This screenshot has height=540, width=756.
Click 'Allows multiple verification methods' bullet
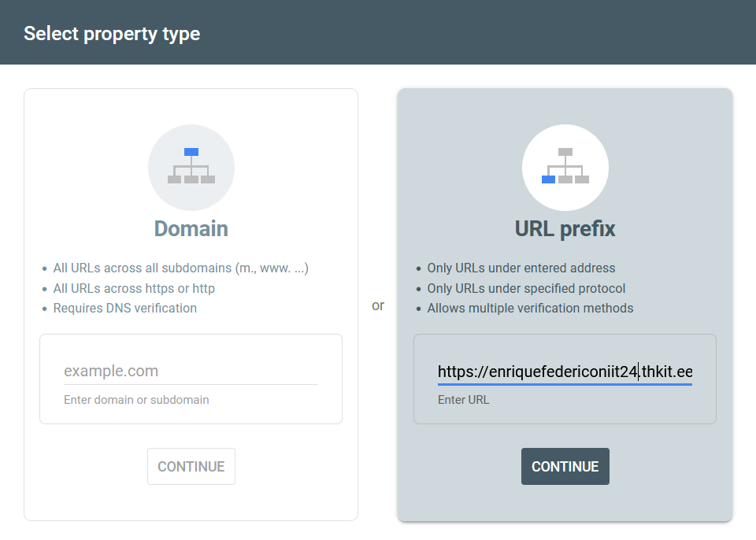tap(530, 308)
